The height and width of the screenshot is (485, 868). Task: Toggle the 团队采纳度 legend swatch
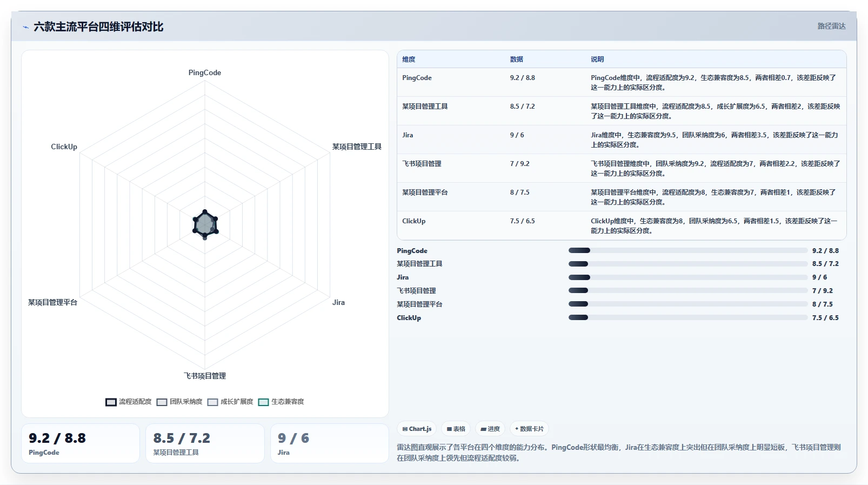[x=162, y=402]
